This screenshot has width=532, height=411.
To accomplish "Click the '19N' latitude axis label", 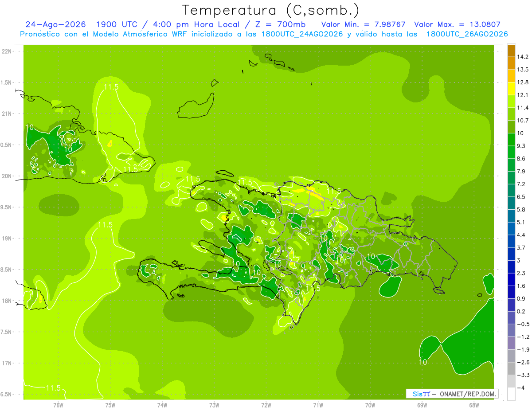I will (7, 239).
